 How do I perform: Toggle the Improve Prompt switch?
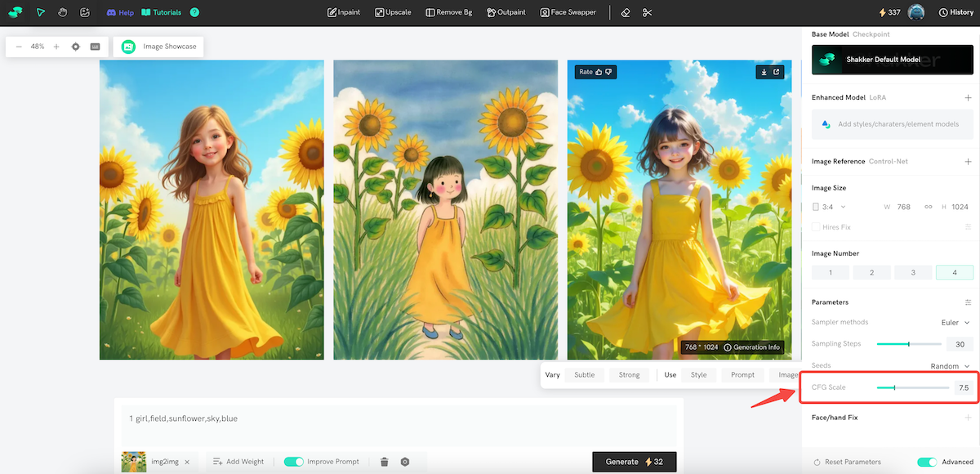click(x=293, y=462)
